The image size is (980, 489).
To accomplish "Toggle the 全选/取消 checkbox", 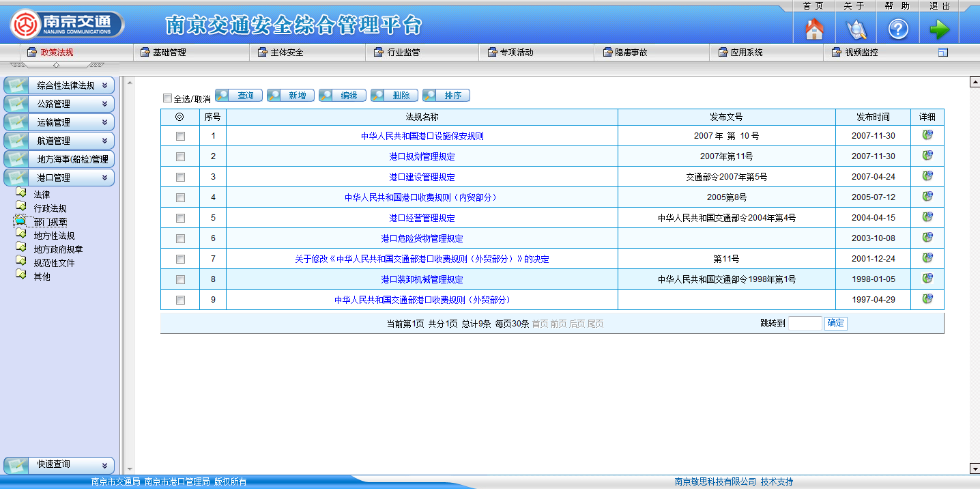I will click(x=168, y=98).
